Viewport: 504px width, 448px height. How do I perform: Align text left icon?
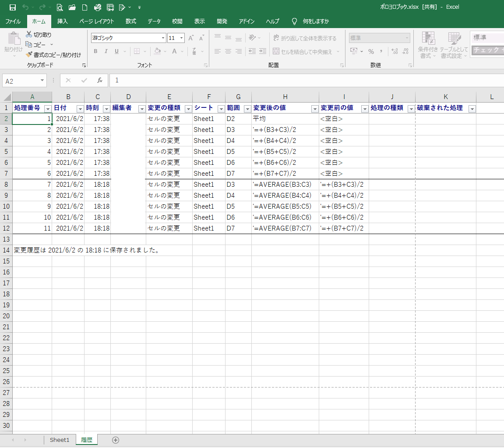tap(218, 51)
